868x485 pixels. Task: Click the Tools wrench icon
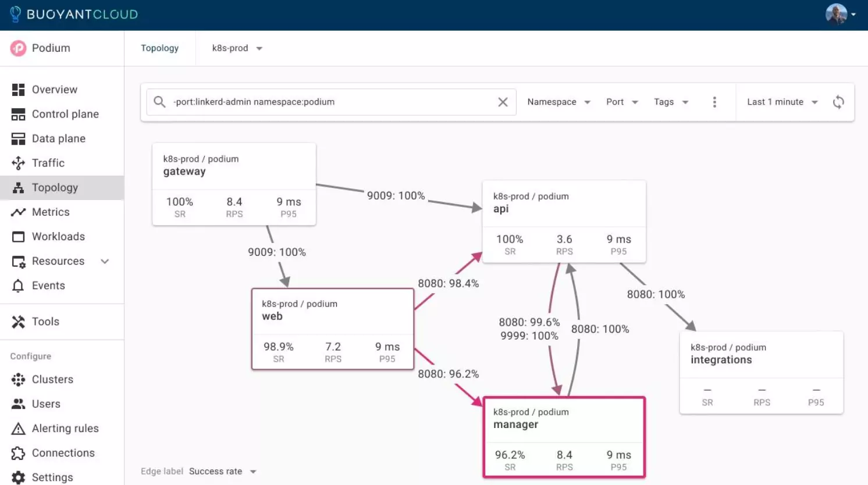[x=18, y=322]
